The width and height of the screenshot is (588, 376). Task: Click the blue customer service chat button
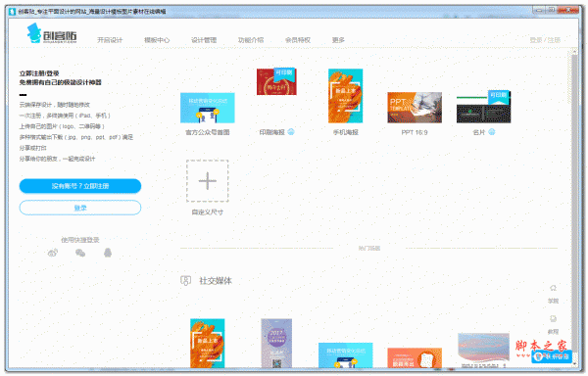click(552, 356)
